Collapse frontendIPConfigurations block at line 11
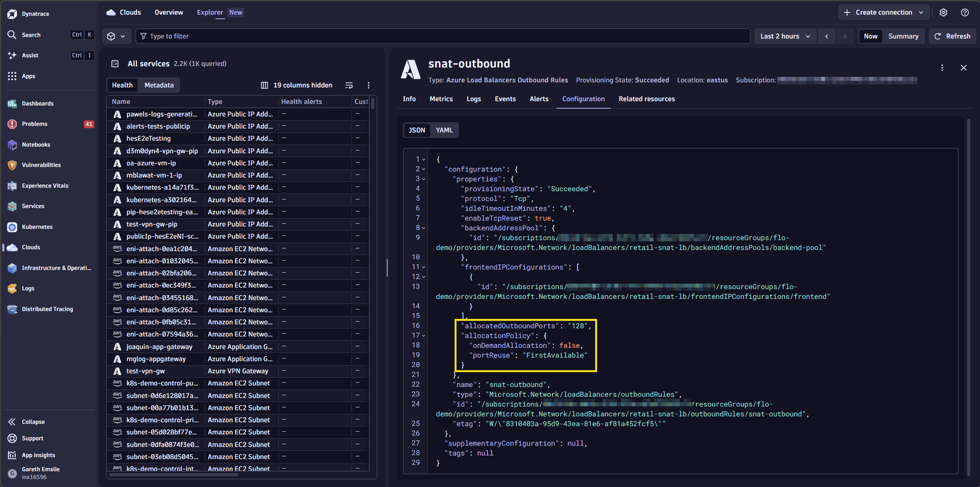 pos(424,268)
